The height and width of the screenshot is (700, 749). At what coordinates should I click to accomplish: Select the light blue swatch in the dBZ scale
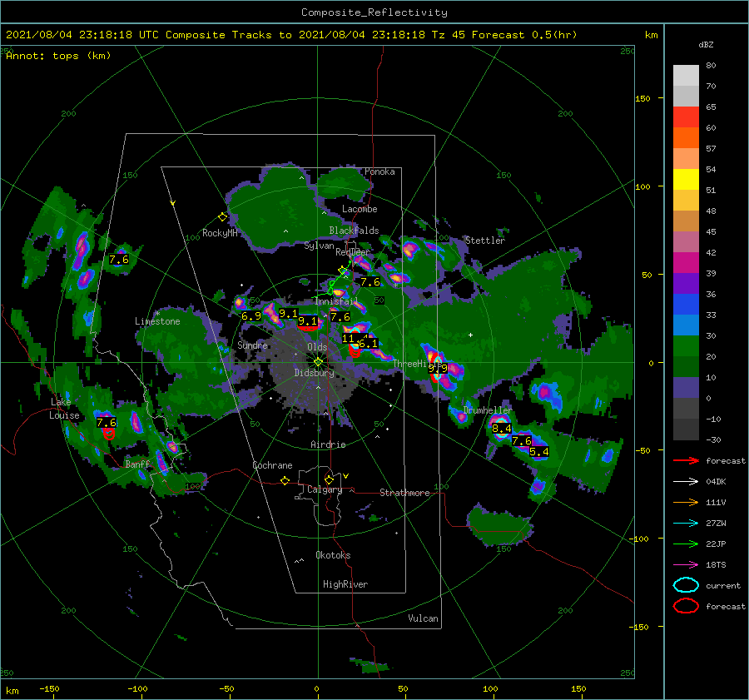(686, 325)
